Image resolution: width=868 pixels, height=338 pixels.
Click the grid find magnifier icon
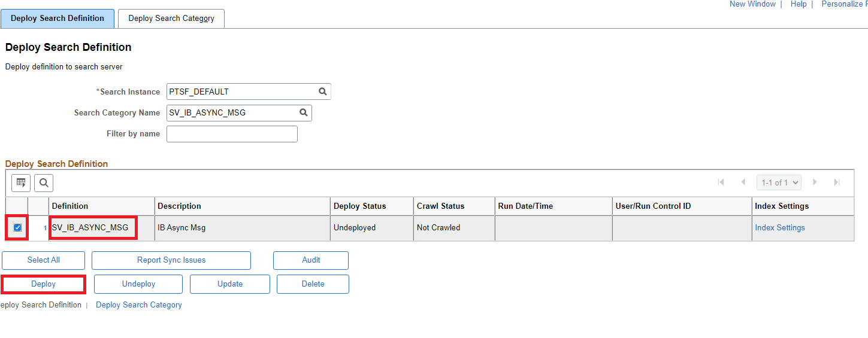44,182
